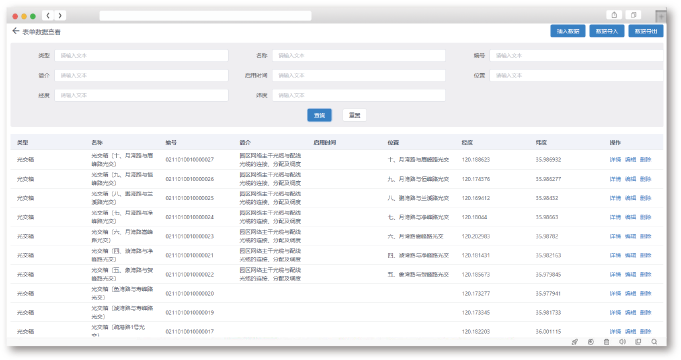Open 详情 for the row with latitude 35.981733
This screenshot has height=360, width=681.
615,313
